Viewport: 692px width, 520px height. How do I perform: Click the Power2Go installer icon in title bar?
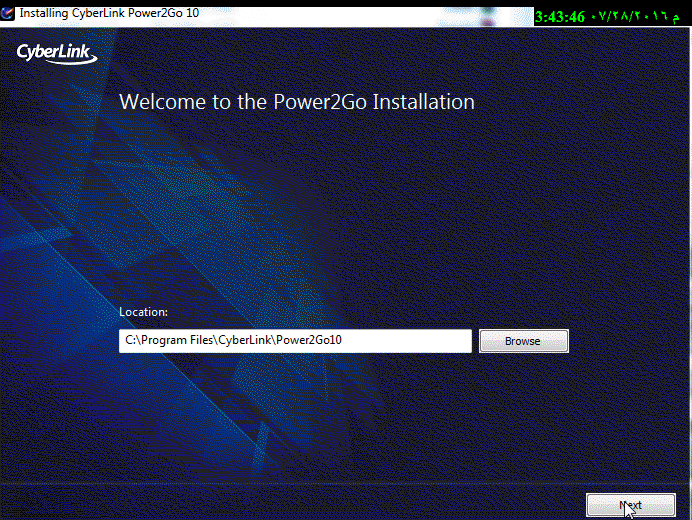coord(8,13)
